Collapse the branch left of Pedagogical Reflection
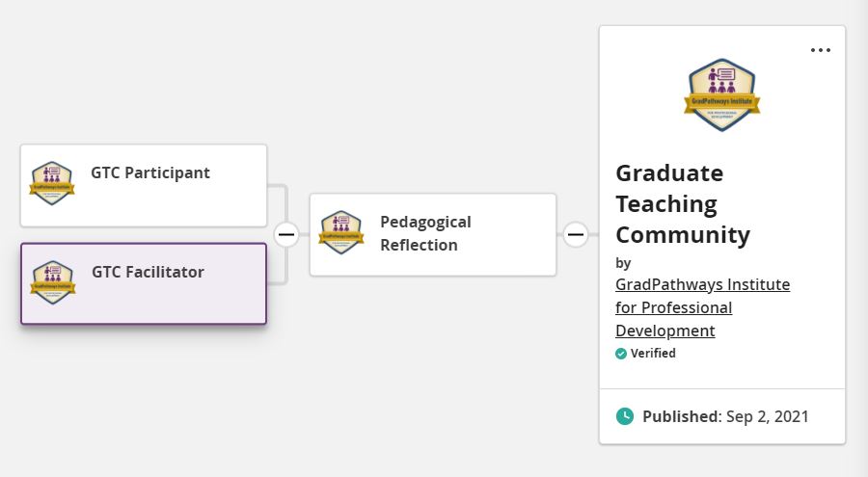Image resolution: width=868 pixels, height=477 pixels. pos(286,234)
